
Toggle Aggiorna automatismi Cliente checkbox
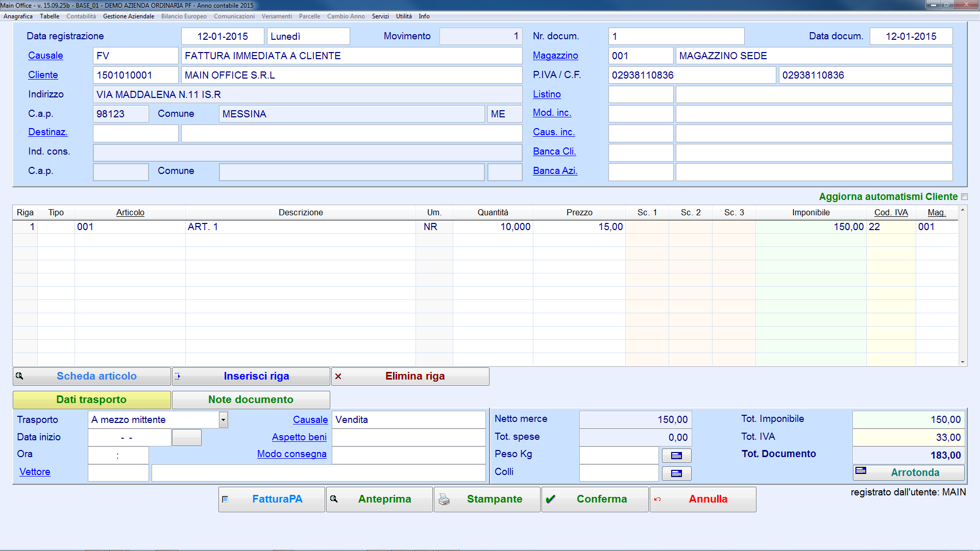coord(964,197)
